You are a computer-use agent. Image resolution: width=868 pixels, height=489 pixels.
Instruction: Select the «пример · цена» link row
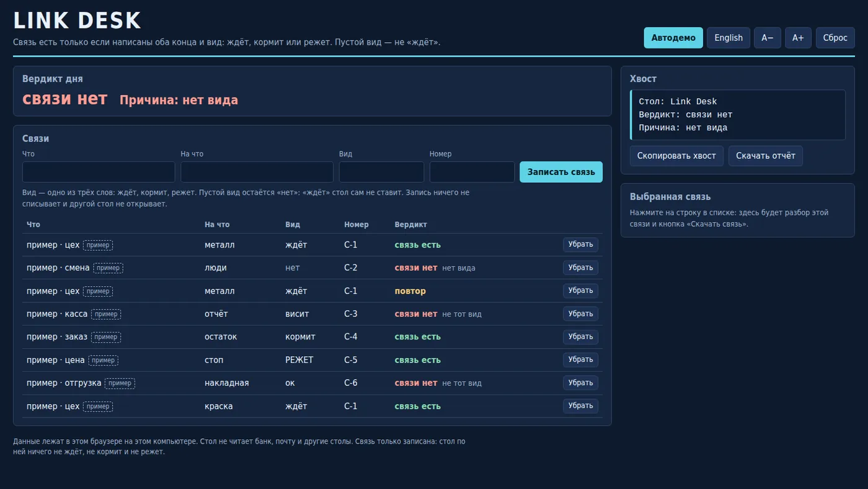pos(312,360)
